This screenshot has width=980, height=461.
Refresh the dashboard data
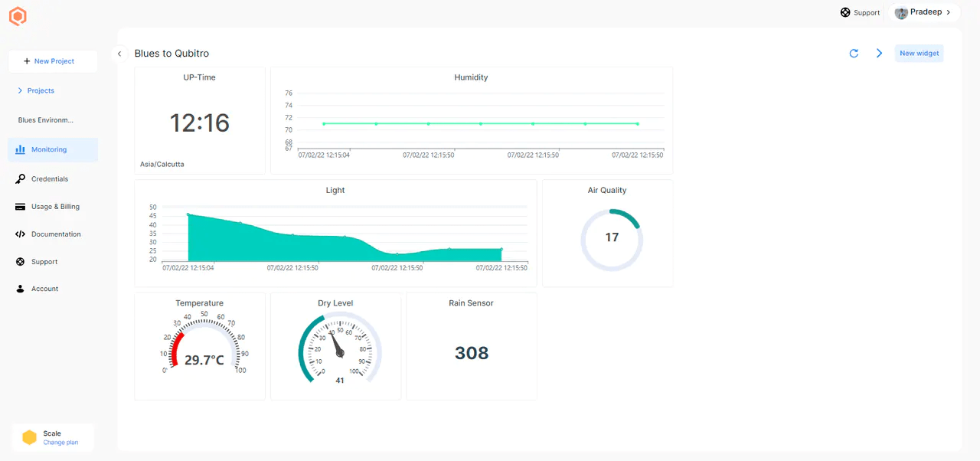(854, 53)
